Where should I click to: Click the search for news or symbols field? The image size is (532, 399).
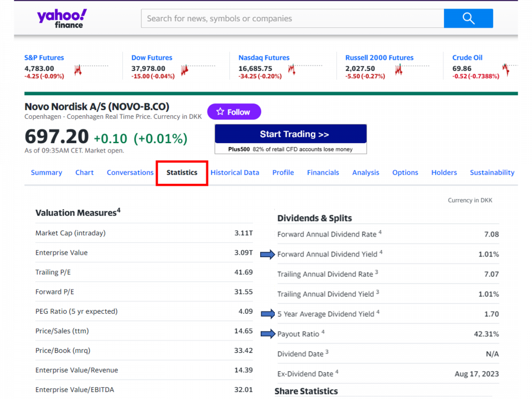pyautogui.click(x=293, y=18)
